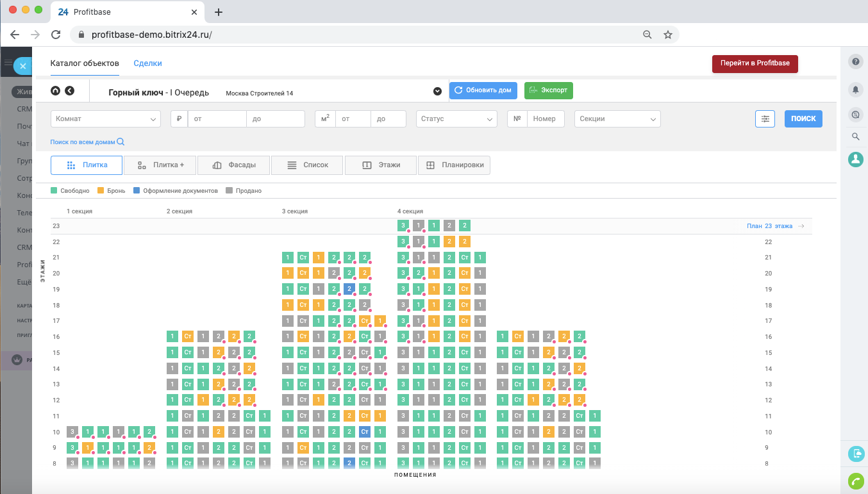Click the № icon in the number filter
Image resolution: width=868 pixels, height=494 pixels.
click(517, 119)
